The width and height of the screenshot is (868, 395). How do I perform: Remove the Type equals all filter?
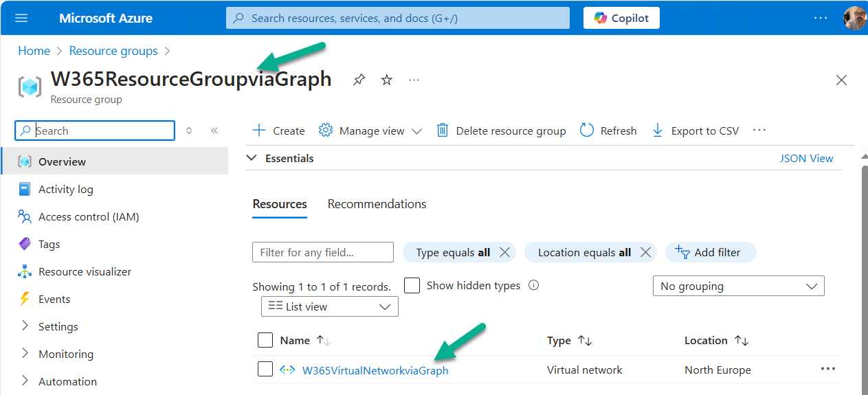504,252
